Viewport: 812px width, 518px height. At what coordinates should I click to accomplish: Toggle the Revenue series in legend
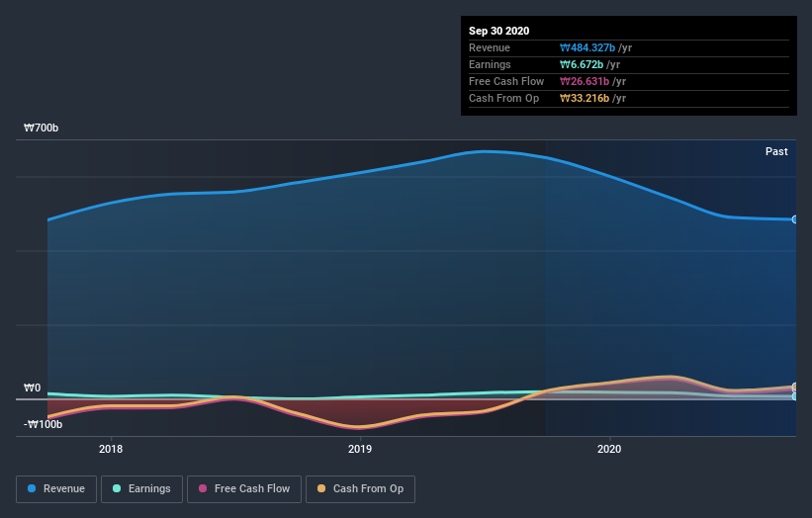tap(56, 489)
